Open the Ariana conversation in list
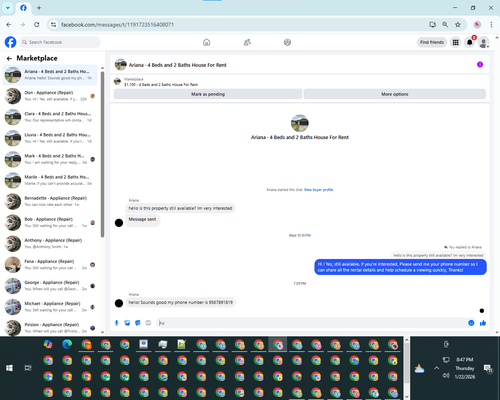This screenshot has width=500, height=400. pyautogui.click(x=50, y=75)
